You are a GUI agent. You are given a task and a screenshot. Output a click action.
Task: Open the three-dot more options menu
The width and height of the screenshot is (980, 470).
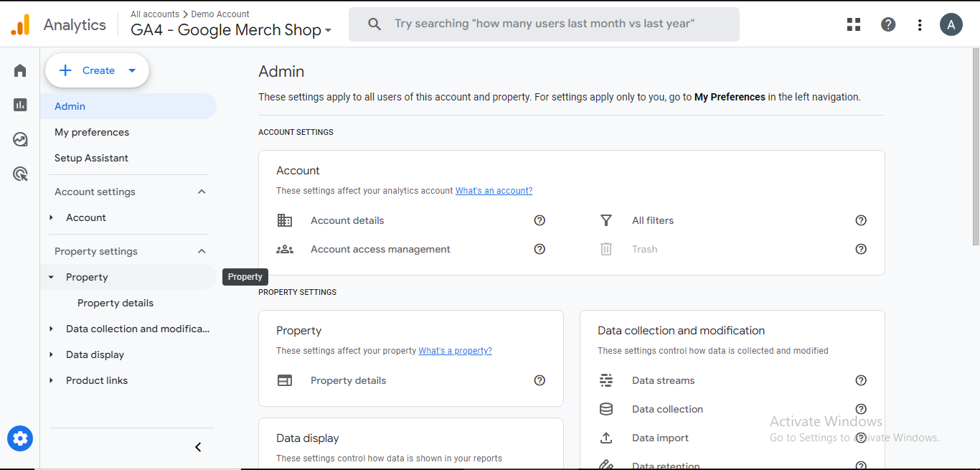920,24
